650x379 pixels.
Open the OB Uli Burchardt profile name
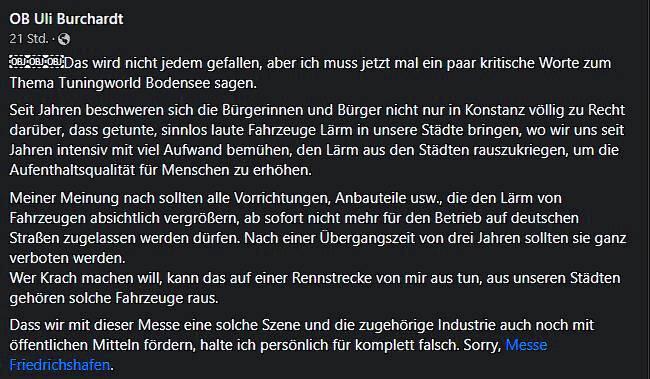coord(66,19)
